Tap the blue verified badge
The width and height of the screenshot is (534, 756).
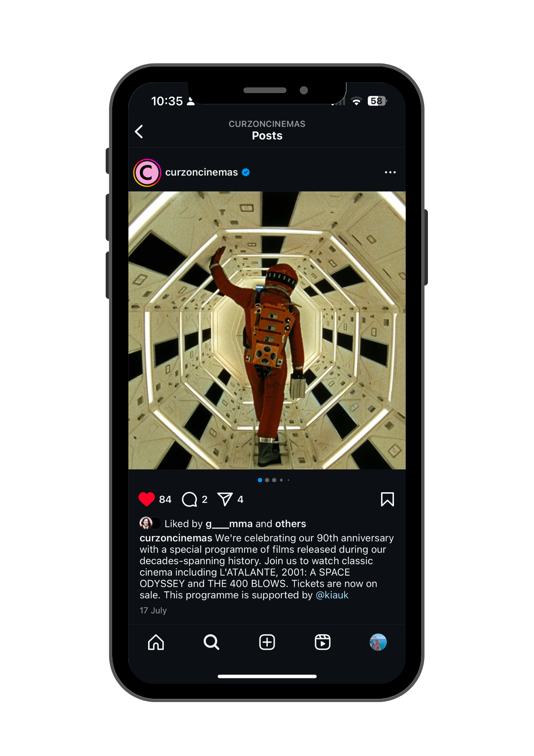246,172
